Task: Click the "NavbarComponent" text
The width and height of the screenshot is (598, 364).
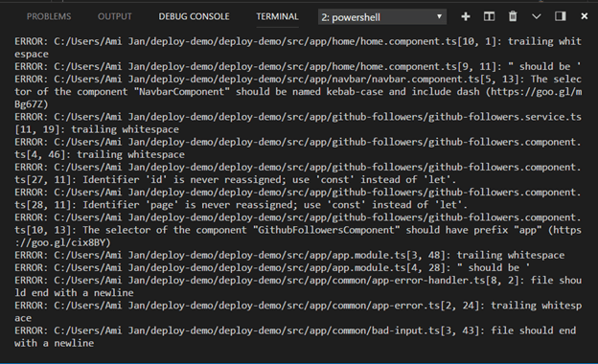Action: 181,91
